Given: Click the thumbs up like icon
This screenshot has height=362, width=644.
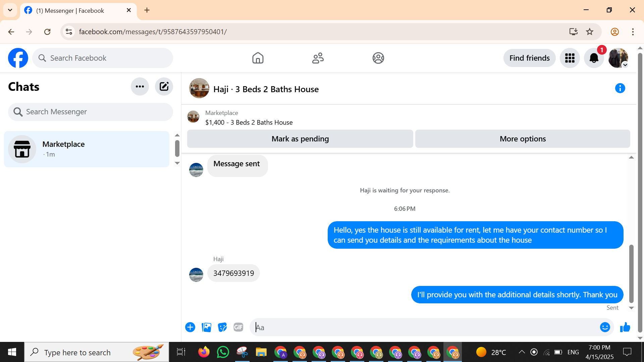Looking at the screenshot, I should [625, 327].
